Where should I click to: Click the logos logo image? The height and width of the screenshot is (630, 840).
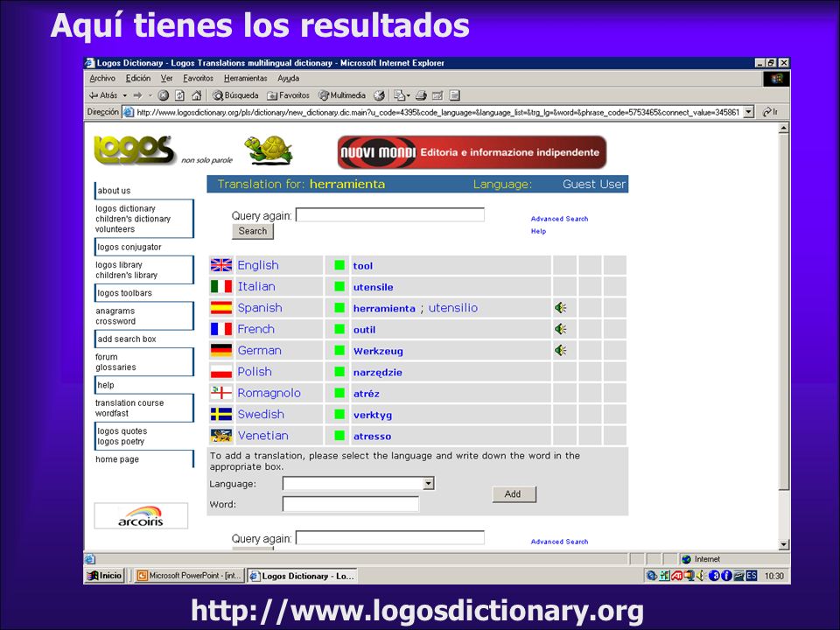134,150
